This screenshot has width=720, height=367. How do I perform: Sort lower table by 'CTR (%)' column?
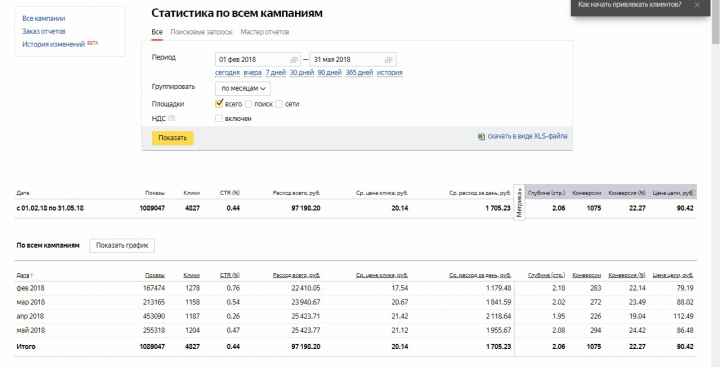(x=230, y=275)
